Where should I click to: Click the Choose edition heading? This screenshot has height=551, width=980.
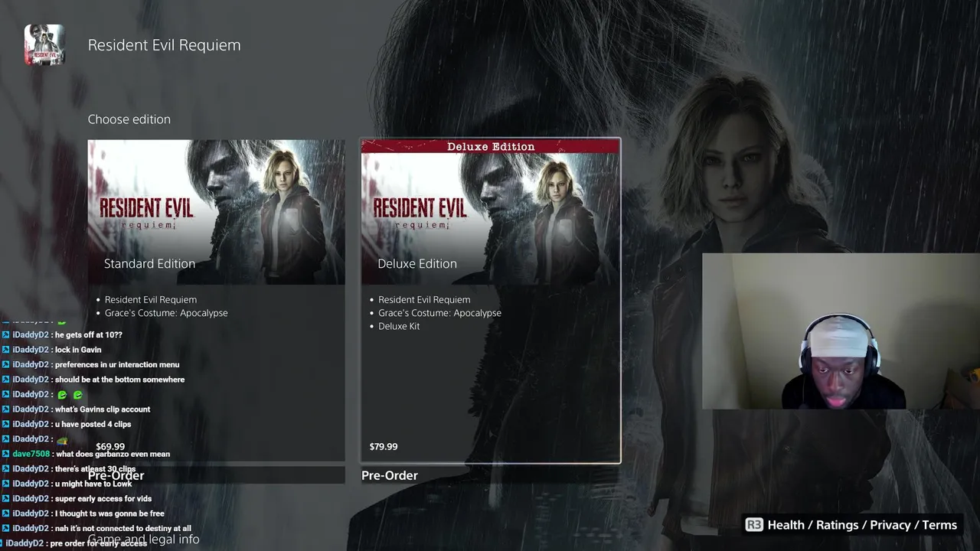tap(129, 119)
